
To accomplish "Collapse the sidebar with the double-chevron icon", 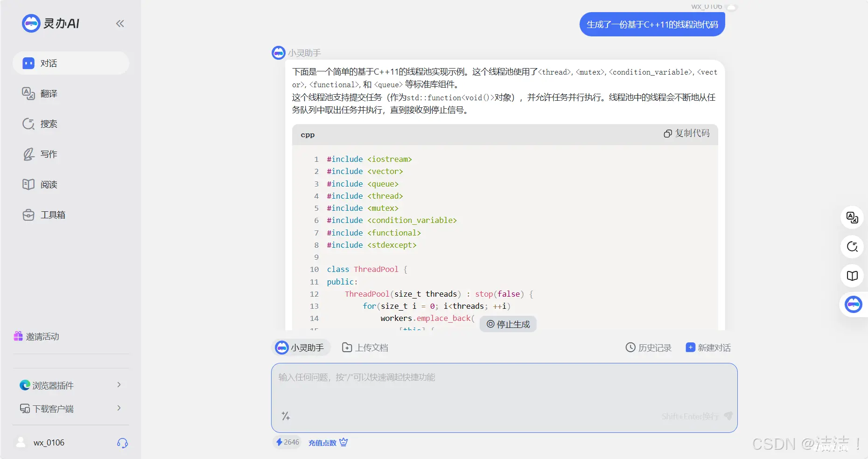I will [x=120, y=23].
